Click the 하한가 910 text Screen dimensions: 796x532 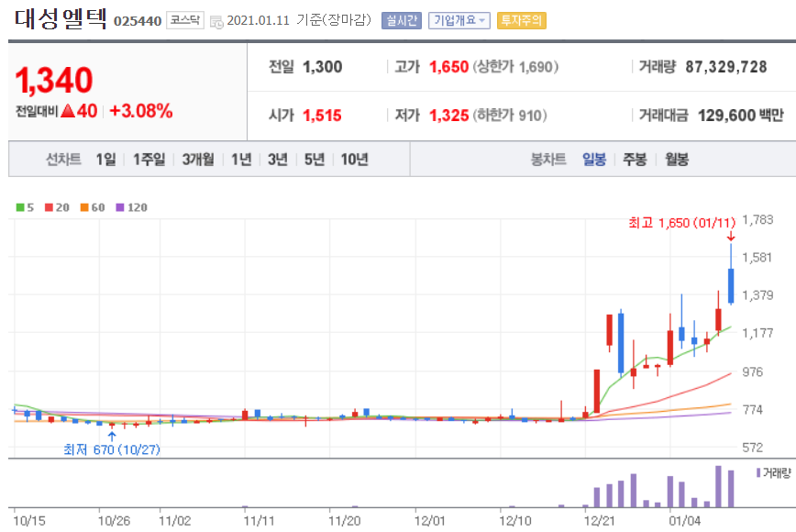pos(510,116)
